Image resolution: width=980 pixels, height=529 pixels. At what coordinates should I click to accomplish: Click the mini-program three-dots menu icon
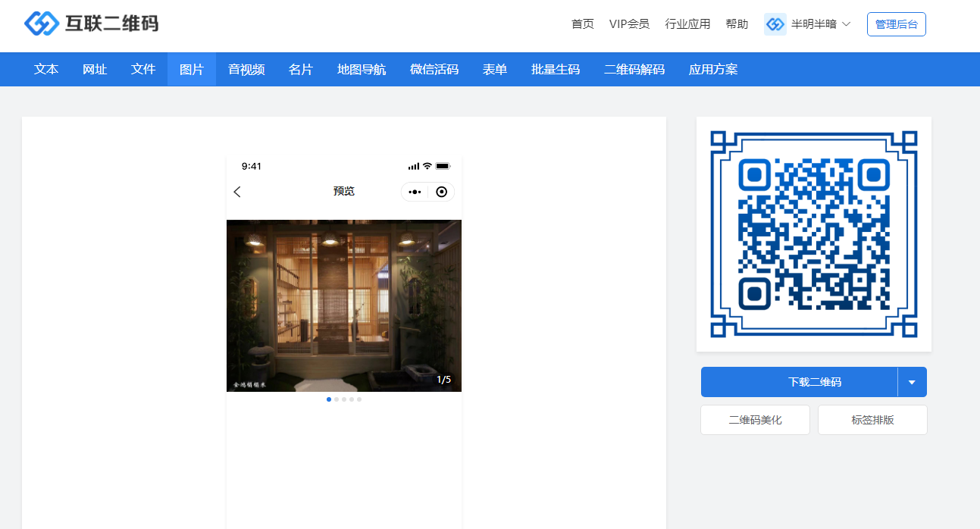[415, 192]
